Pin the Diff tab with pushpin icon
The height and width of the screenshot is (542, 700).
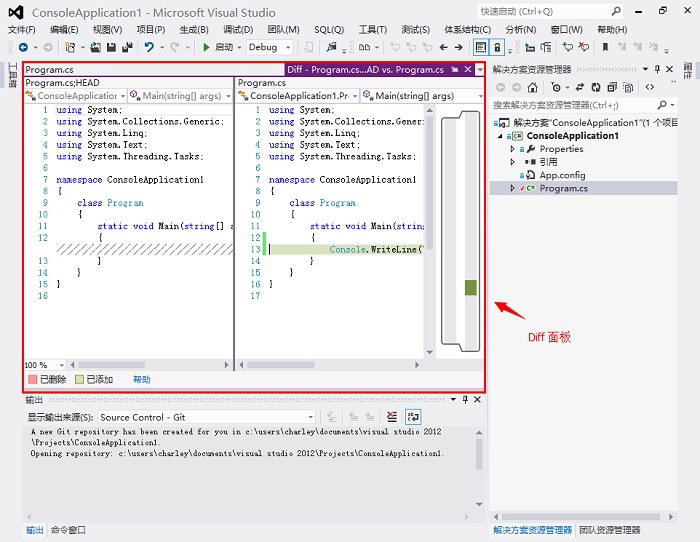pos(454,69)
